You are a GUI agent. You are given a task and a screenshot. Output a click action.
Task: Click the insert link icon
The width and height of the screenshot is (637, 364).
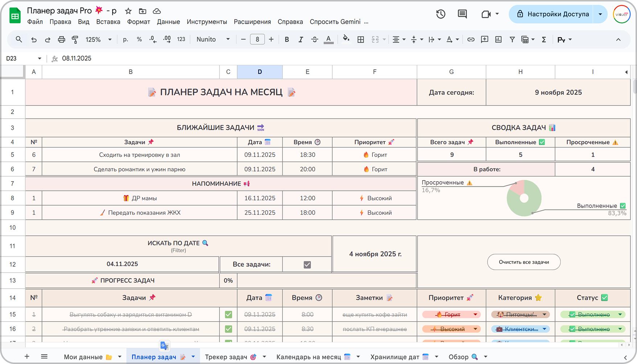click(470, 40)
